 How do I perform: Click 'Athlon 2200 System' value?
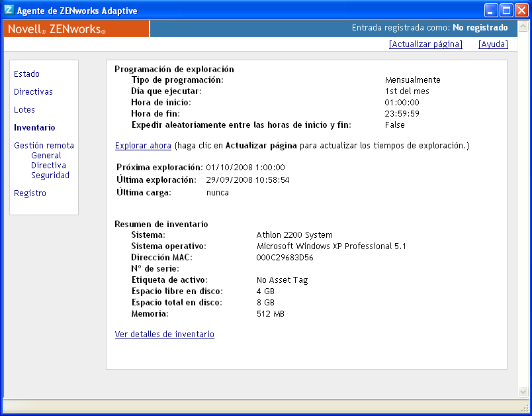(294, 234)
